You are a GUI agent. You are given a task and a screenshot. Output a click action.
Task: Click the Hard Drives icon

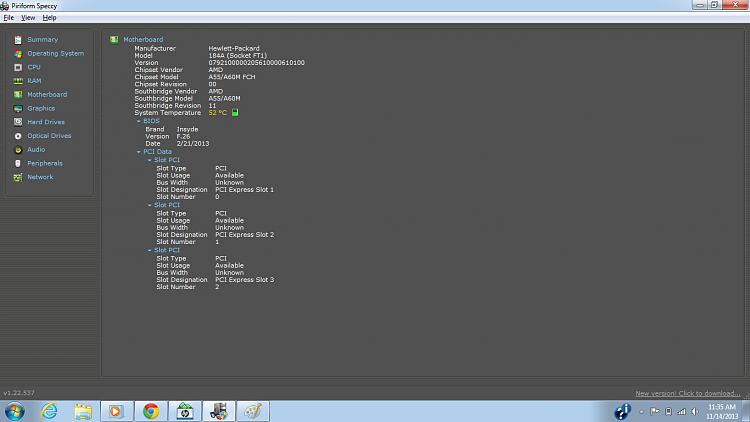(x=18, y=122)
